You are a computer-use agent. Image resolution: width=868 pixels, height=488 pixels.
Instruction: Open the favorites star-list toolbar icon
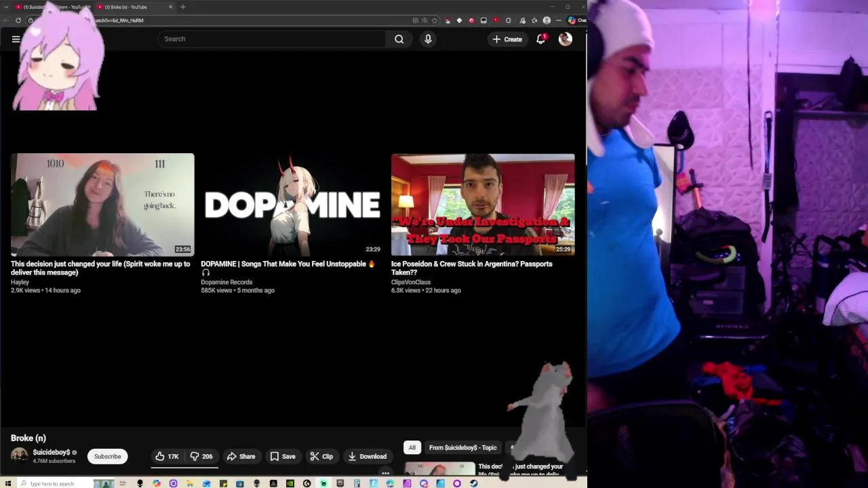(534, 20)
